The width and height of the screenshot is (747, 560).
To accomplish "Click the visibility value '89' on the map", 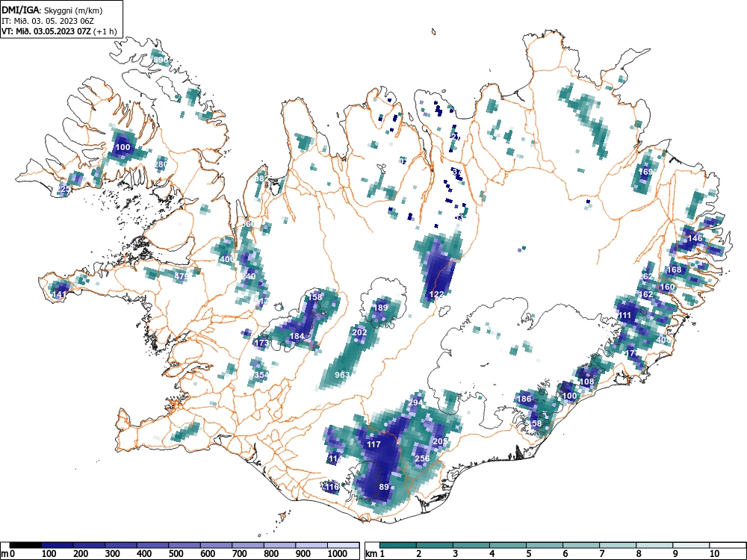I will click(384, 487).
